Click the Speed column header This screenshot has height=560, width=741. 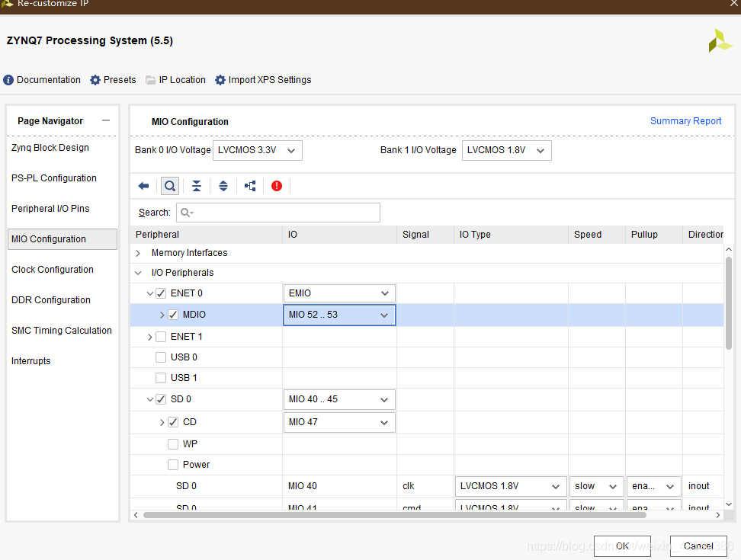(597, 235)
